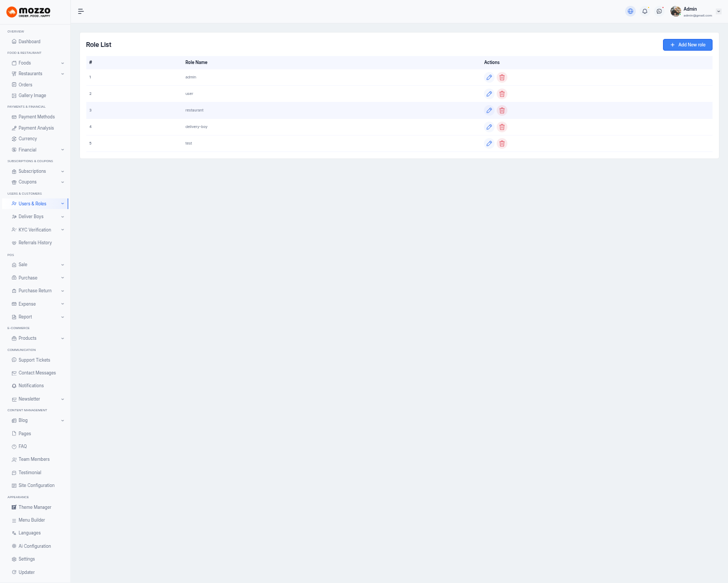
Task: Expand the Financial sidebar section
Action: 62,150
